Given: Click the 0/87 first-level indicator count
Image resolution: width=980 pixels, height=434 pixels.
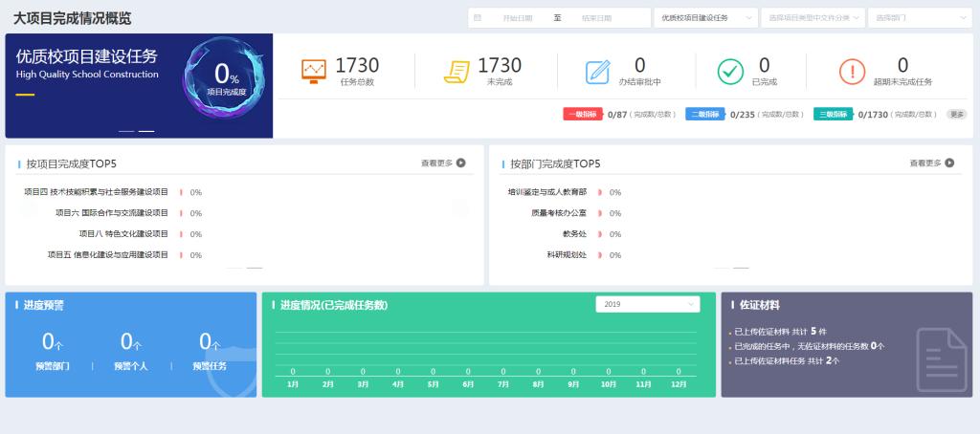Looking at the screenshot, I should click(617, 115).
